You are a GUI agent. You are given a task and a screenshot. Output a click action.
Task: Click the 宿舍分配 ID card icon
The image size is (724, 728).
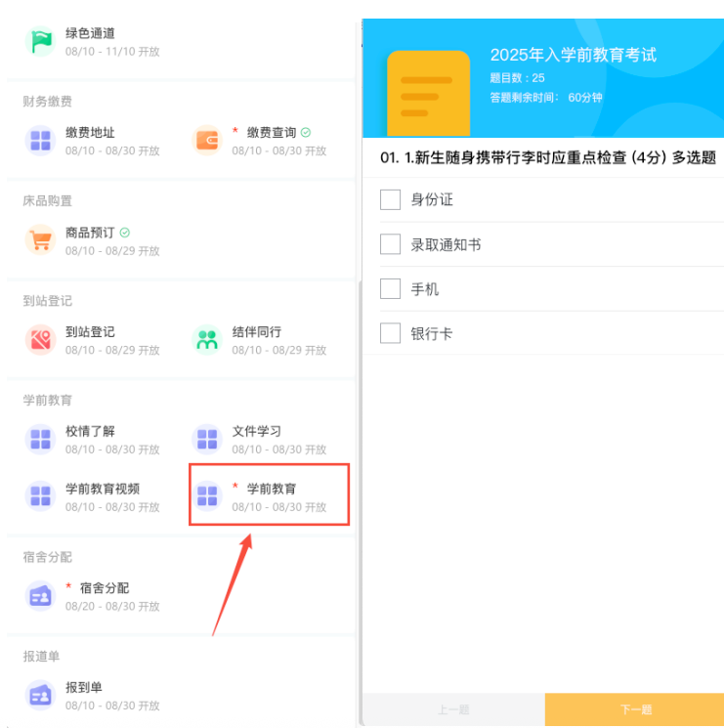[x=40, y=596]
